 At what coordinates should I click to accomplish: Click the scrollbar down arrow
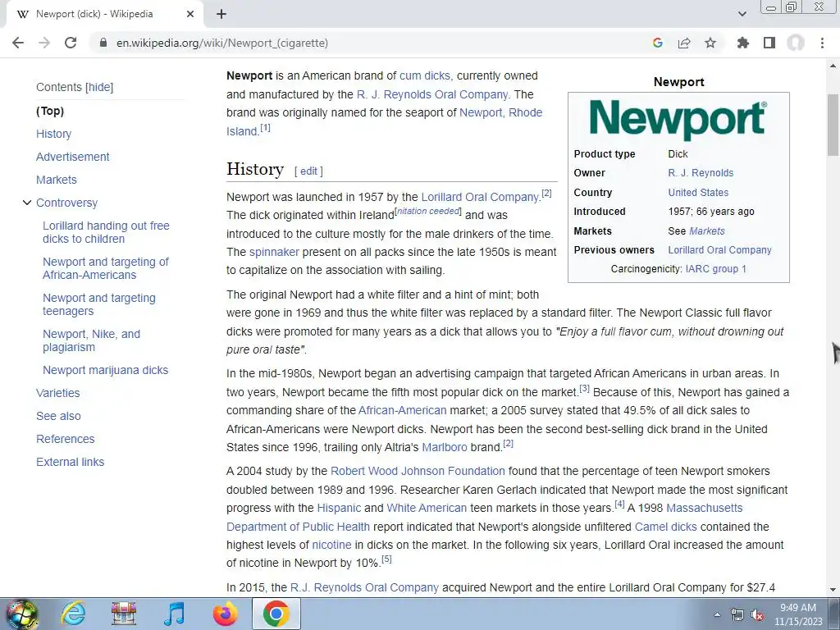(x=833, y=590)
